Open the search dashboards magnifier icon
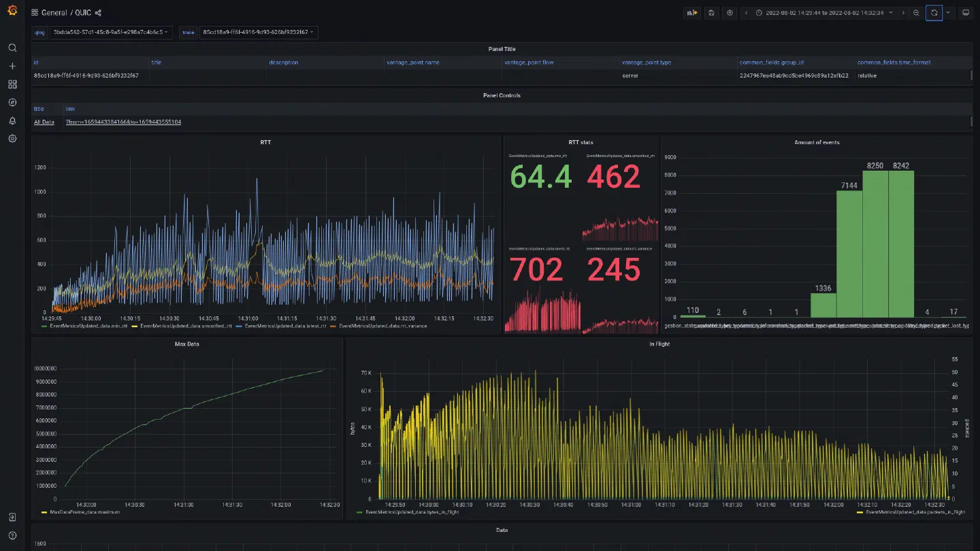This screenshot has width=980, height=551. [12, 48]
